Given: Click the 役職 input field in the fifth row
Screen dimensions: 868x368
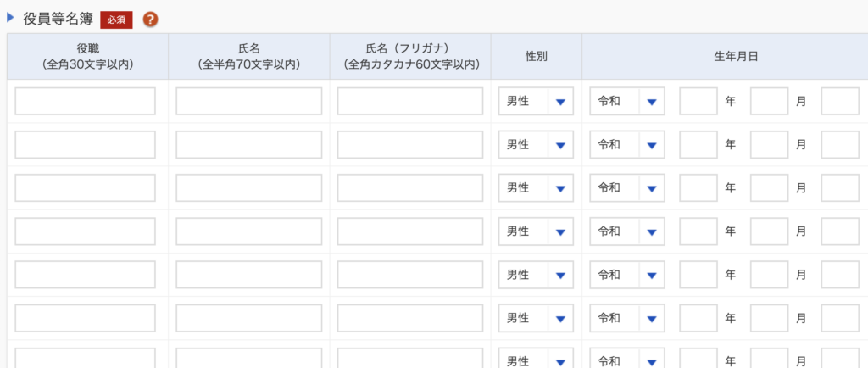Looking at the screenshot, I should point(86,275).
